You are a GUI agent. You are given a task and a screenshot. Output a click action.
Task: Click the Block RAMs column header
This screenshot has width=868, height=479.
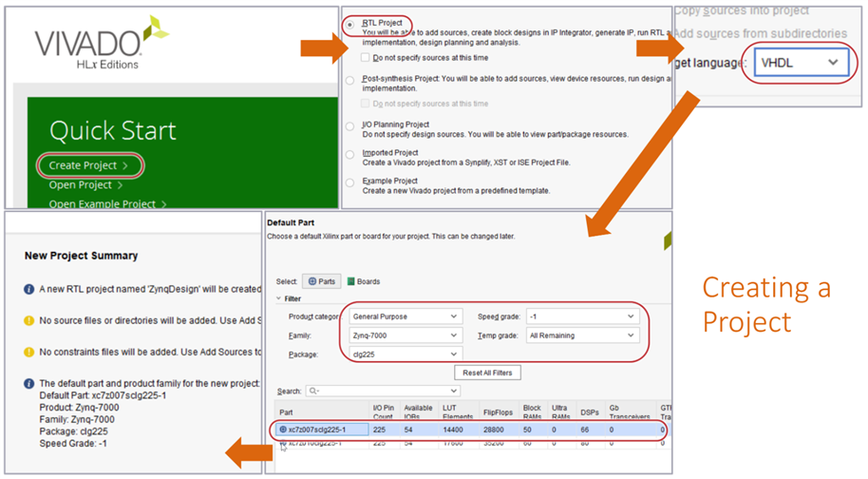(533, 412)
